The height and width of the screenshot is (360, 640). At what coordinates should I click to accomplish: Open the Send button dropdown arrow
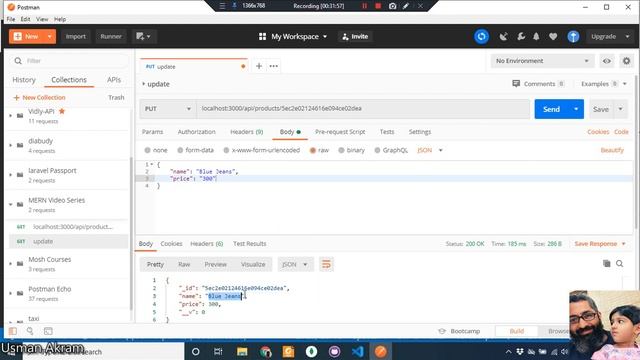[576, 109]
